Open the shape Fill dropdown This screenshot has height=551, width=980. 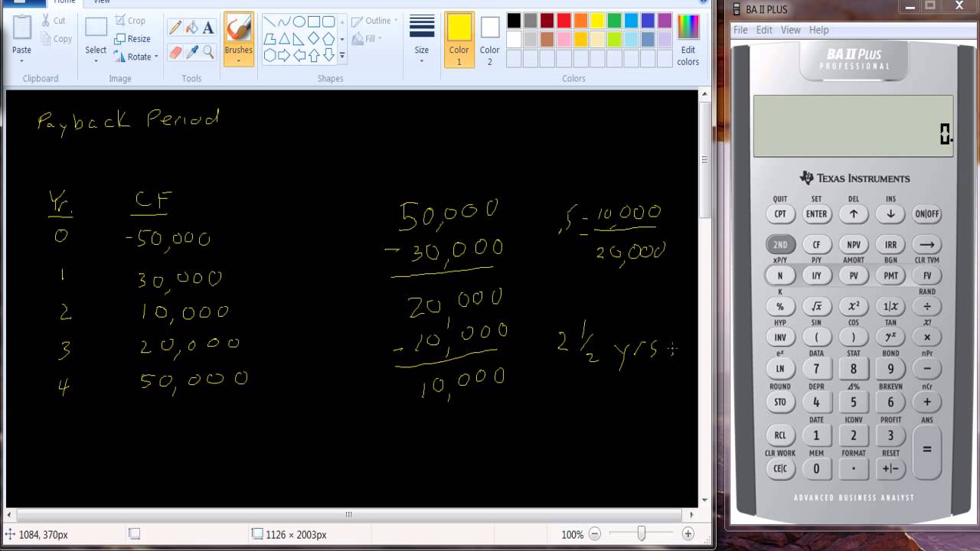click(367, 38)
